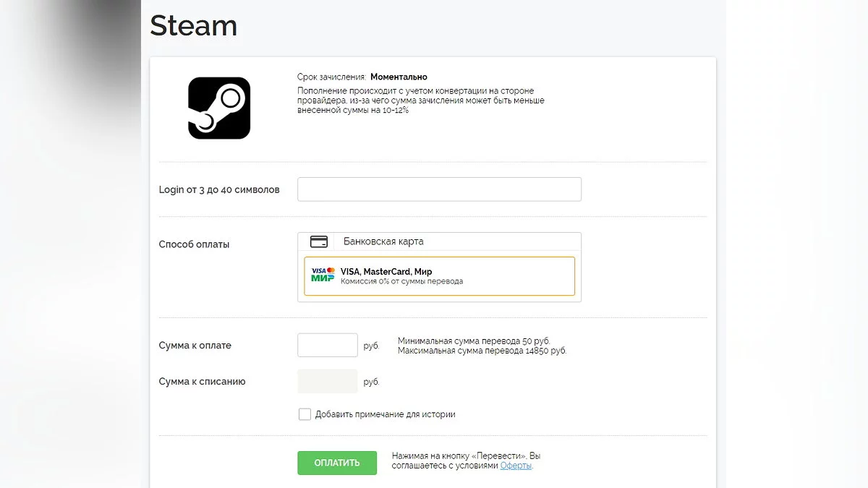Click 'руб.' next to payment amount field

point(371,346)
